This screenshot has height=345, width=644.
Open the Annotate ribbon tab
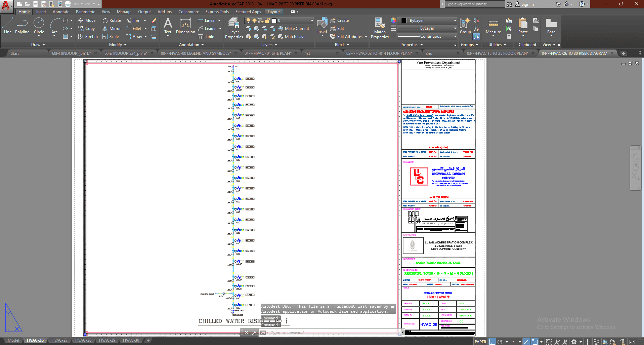[61, 12]
